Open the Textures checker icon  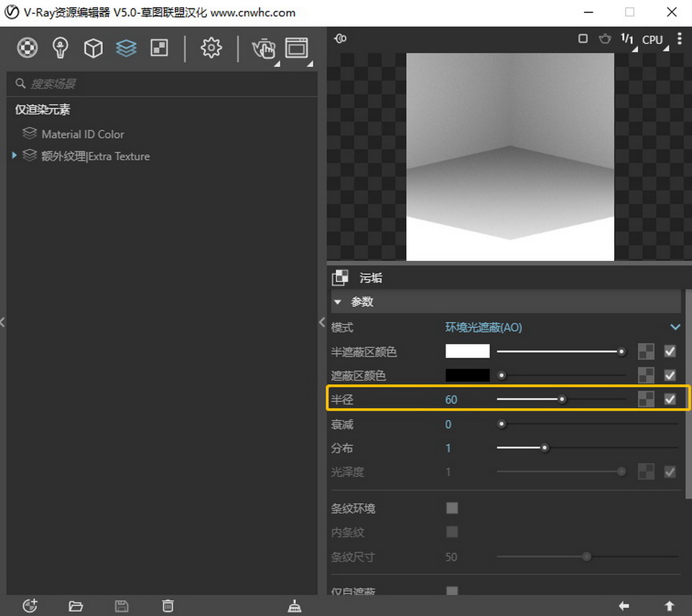click(159, 48)
